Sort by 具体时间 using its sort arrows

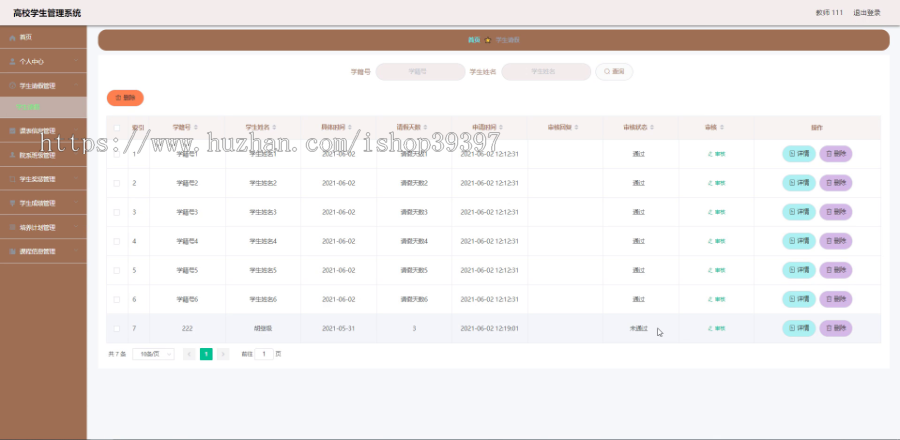point(350,127)
